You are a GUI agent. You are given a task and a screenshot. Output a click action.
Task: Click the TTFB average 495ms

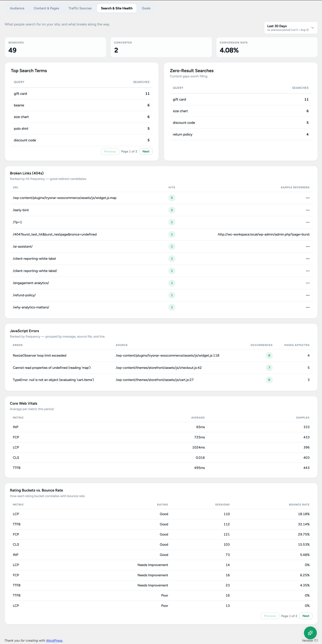[x=199, y=468]
